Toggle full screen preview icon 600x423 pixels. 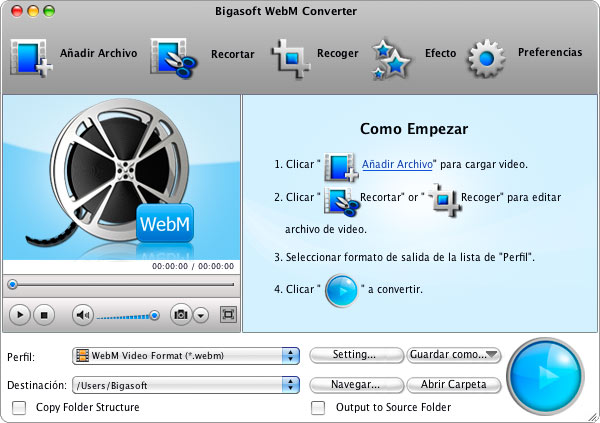[228, 315]
